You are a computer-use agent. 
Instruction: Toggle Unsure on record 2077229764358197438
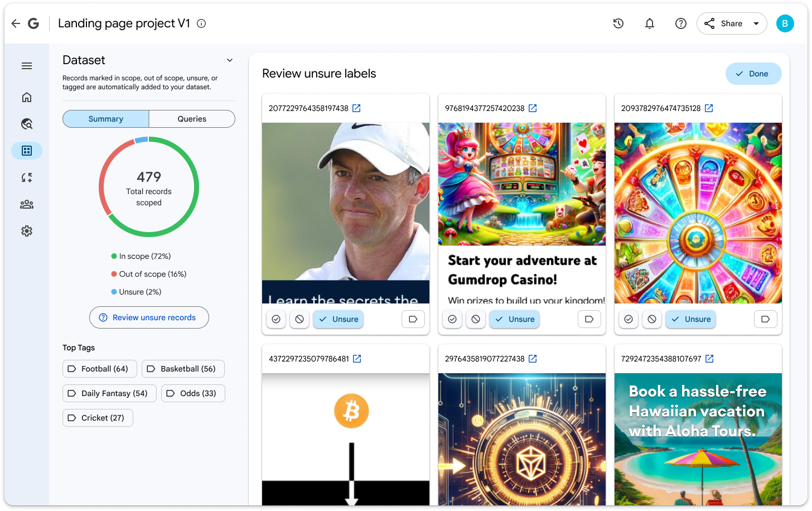click(x=339, y=319)
